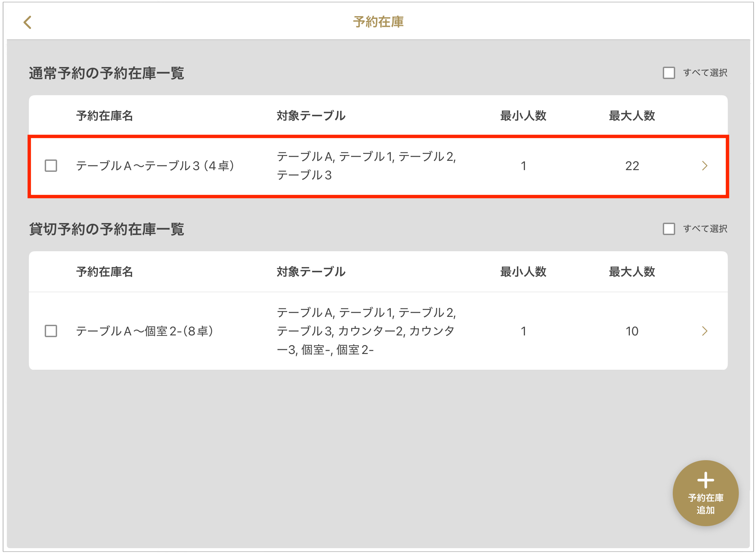
Task: Click 最大人数 header in 通常予約 table
Action: 632,116
